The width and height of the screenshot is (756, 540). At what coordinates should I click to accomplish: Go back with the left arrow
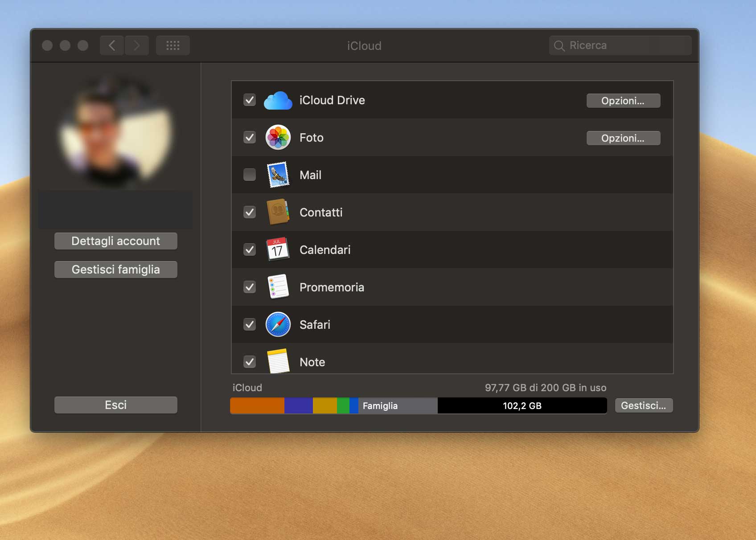[x=112, y=45]
